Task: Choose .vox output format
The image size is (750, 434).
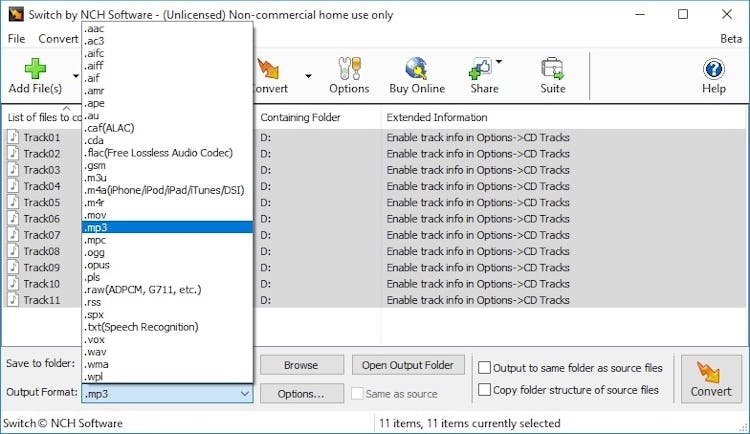Action: point(167,340)
